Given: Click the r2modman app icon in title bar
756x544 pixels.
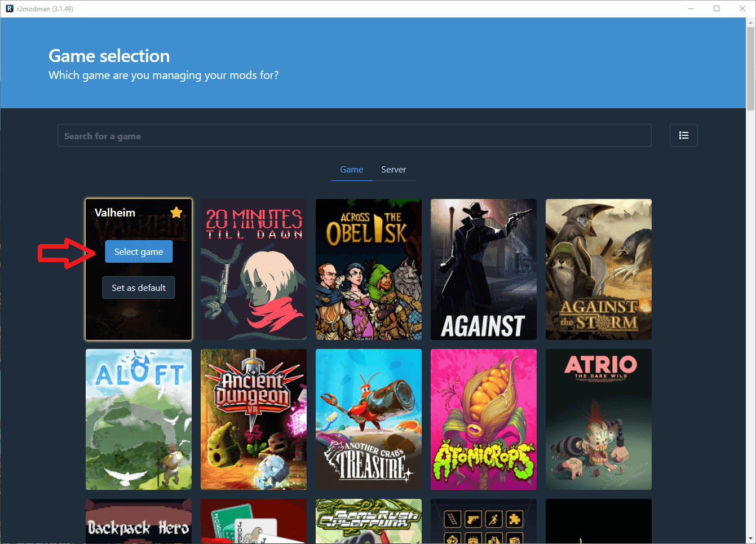Looking at the screenshot, I should 9,8.
